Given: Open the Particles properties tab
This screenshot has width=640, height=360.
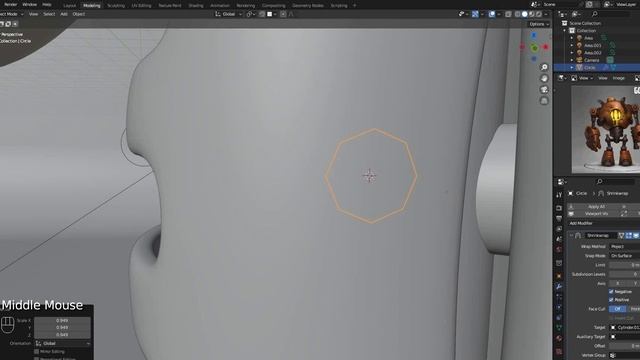Looking at the screenshot, I should (559, 297).
